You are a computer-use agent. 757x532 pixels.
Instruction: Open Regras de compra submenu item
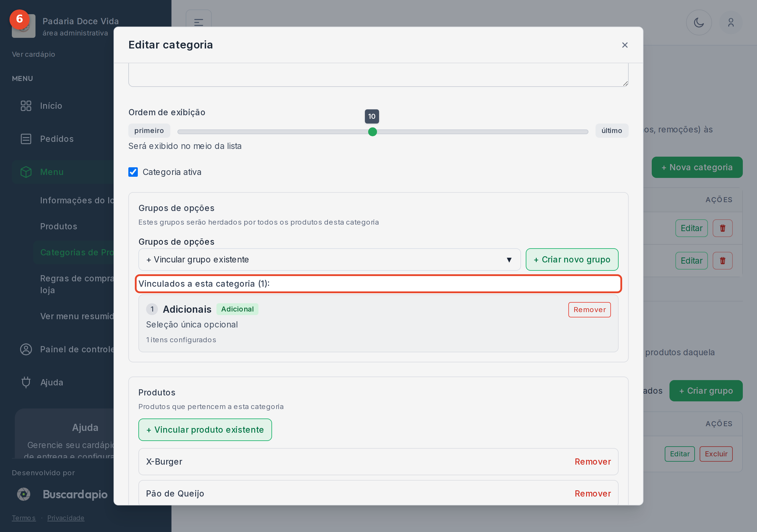coord(77,284)
